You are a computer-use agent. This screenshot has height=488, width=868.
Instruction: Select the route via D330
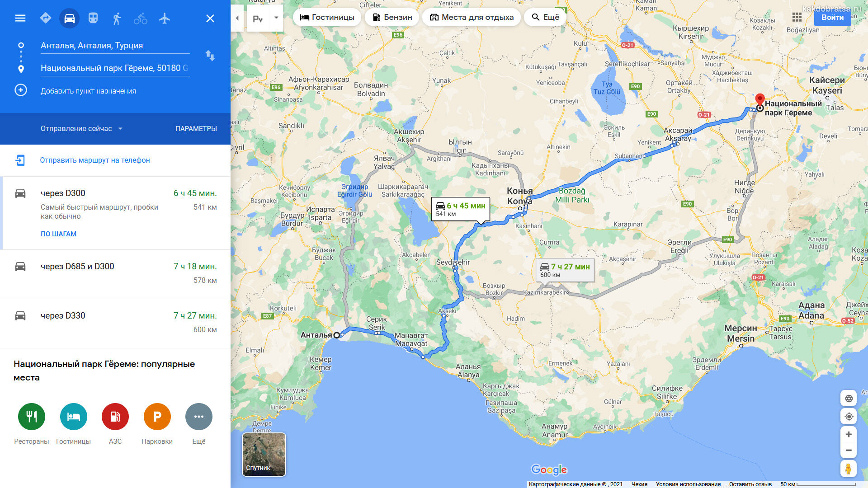pyautogui.click(x=115, y=323)
